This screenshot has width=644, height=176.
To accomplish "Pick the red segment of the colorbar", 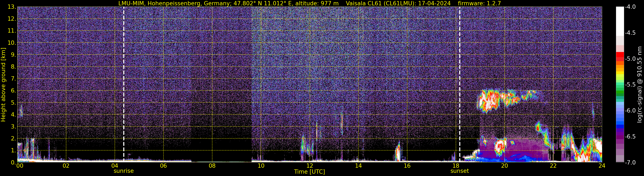I will 620,55.
